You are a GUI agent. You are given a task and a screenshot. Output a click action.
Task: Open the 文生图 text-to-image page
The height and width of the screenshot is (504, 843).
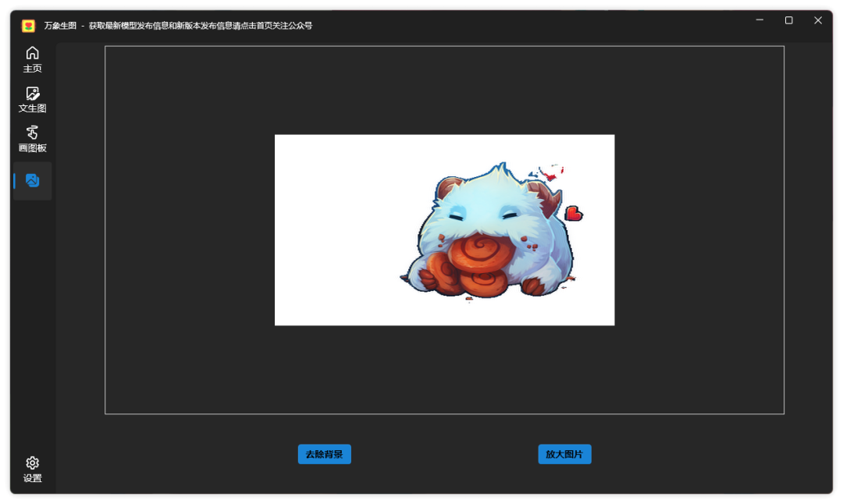pos(32,100)
